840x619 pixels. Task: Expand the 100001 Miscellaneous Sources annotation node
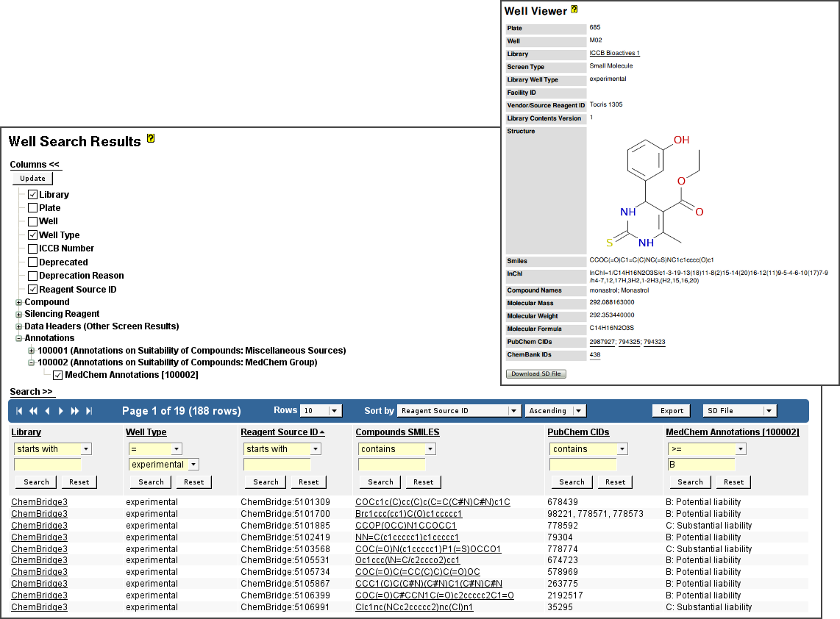(31, 351)
